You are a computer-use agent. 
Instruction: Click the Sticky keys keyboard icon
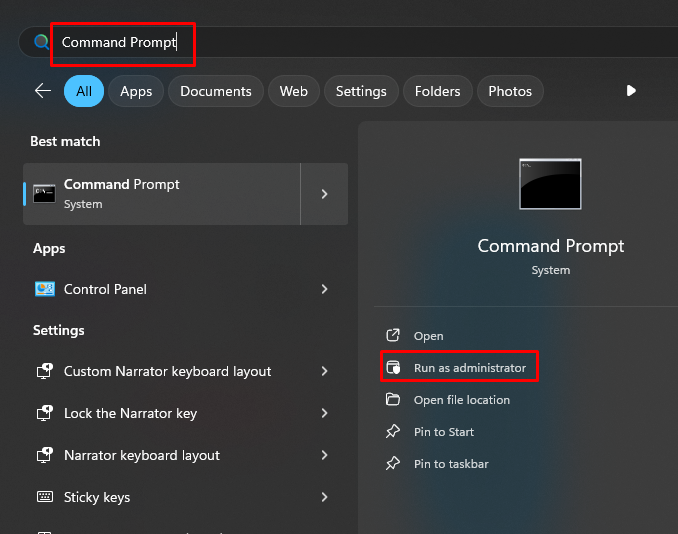45,497
